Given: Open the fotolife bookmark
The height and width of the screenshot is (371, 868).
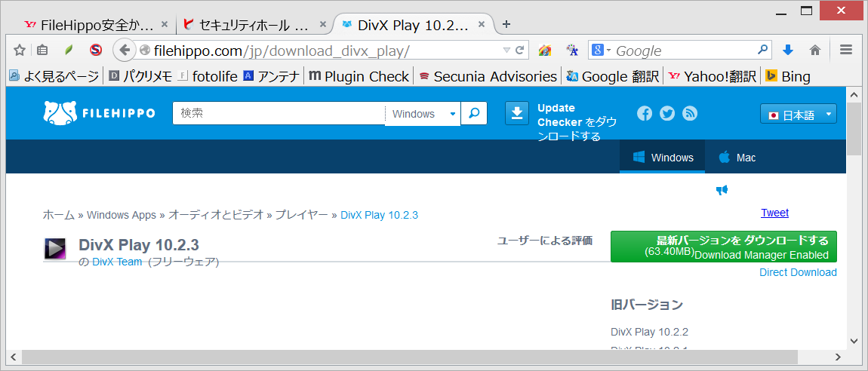Looking at the screenshot, I should tap(207, 76).
